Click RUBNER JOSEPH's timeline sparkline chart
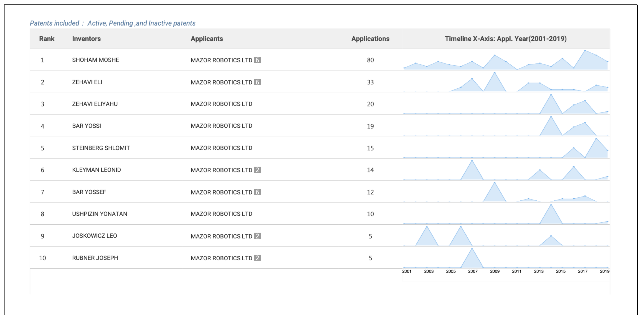Screen dimensions: 644x320 [x=505, y=258]
